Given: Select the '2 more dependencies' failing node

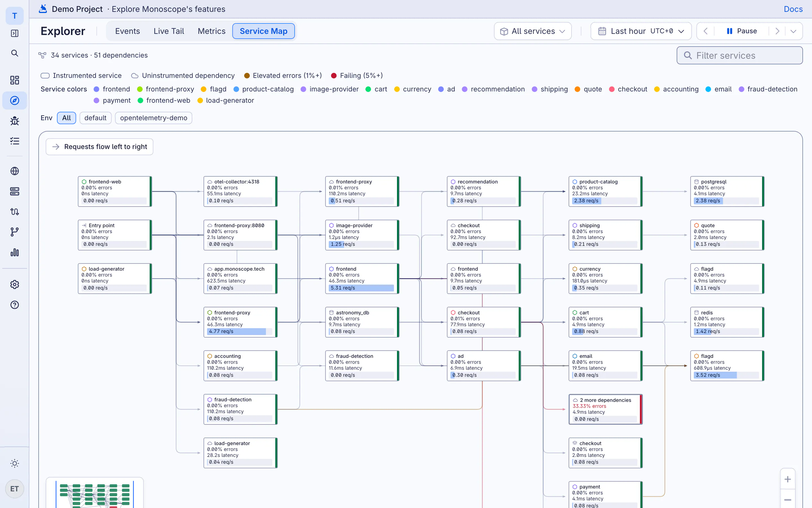Looking at the screenshot, I should click(x=605, y=409).
